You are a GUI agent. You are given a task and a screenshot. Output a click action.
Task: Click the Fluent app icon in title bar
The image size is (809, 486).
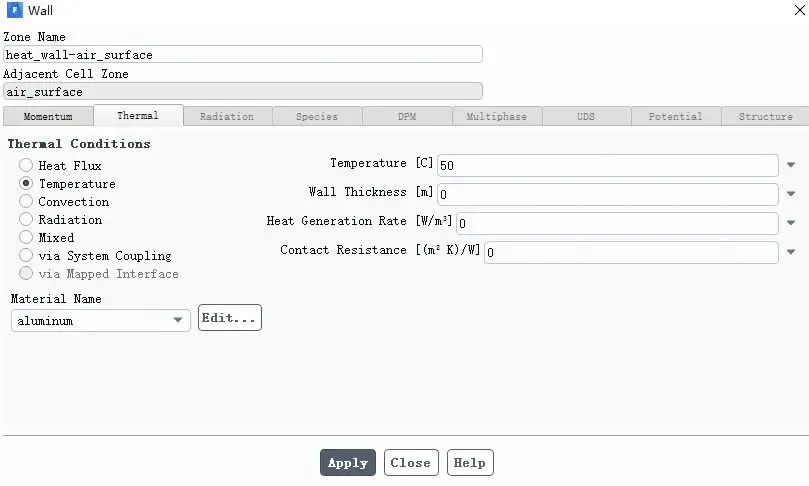[x=14, y=10]
